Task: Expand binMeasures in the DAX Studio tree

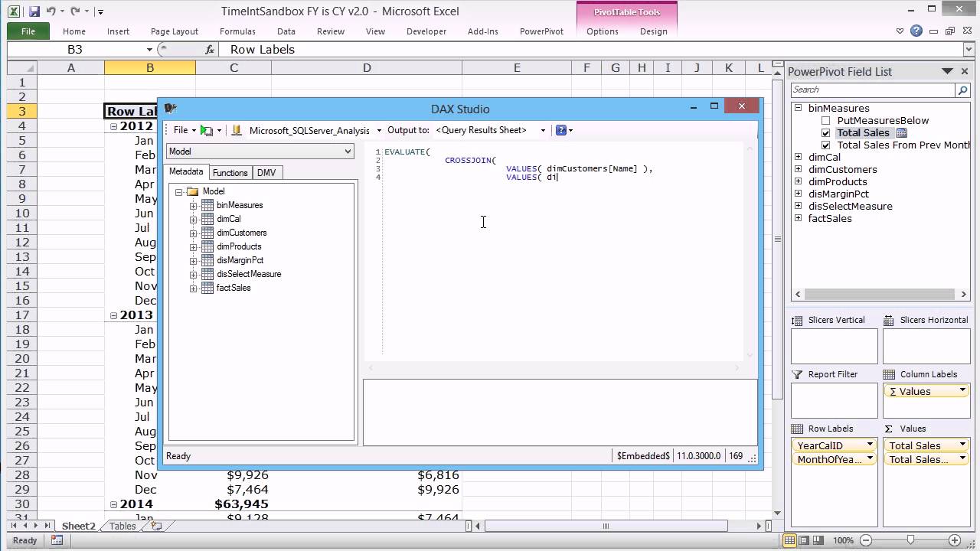Action: pyautogui.click(x=193, y=205)
